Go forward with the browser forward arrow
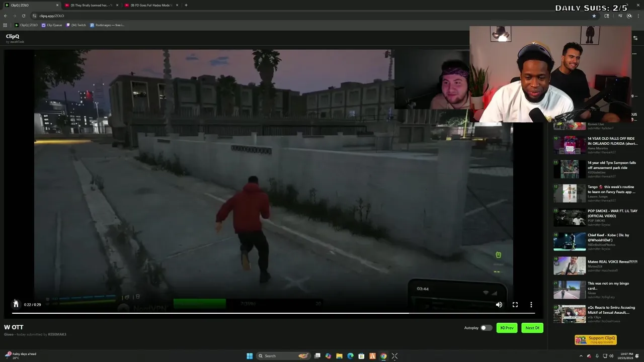Image resolution: width=644 pixels, height=362 pixels. point(14,16)
